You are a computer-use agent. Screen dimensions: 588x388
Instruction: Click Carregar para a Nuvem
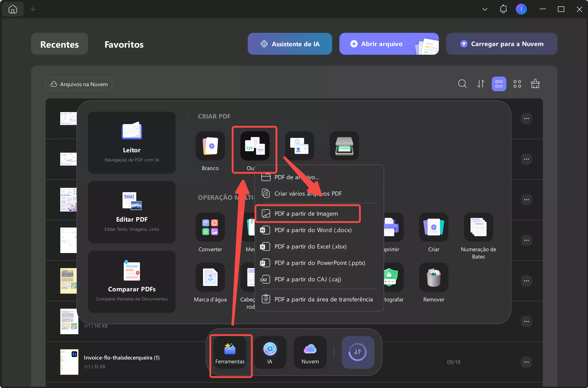(x=501, y=44)
